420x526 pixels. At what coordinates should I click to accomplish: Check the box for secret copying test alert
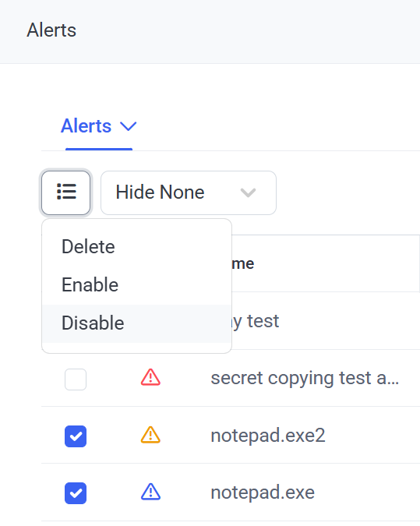[x=76, y=379]
